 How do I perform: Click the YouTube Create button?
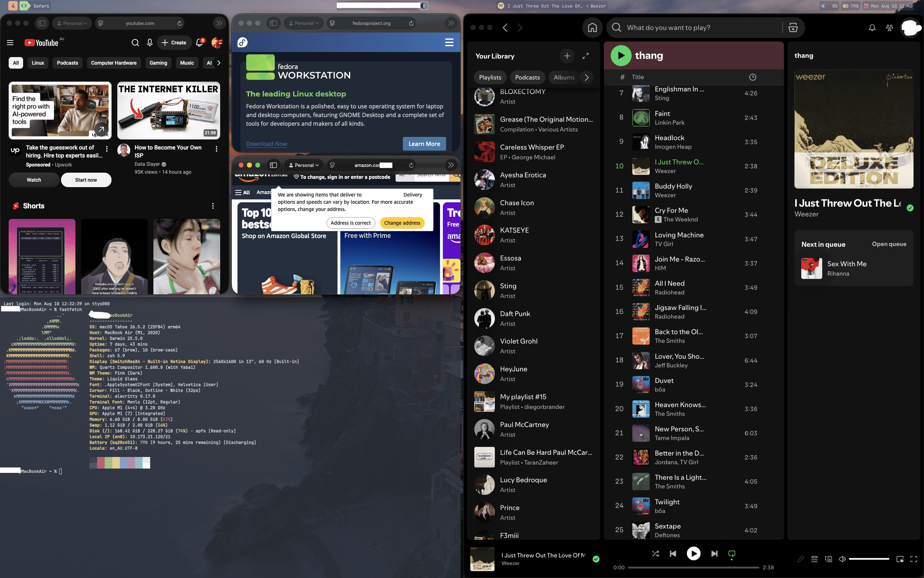pos(174,43)
